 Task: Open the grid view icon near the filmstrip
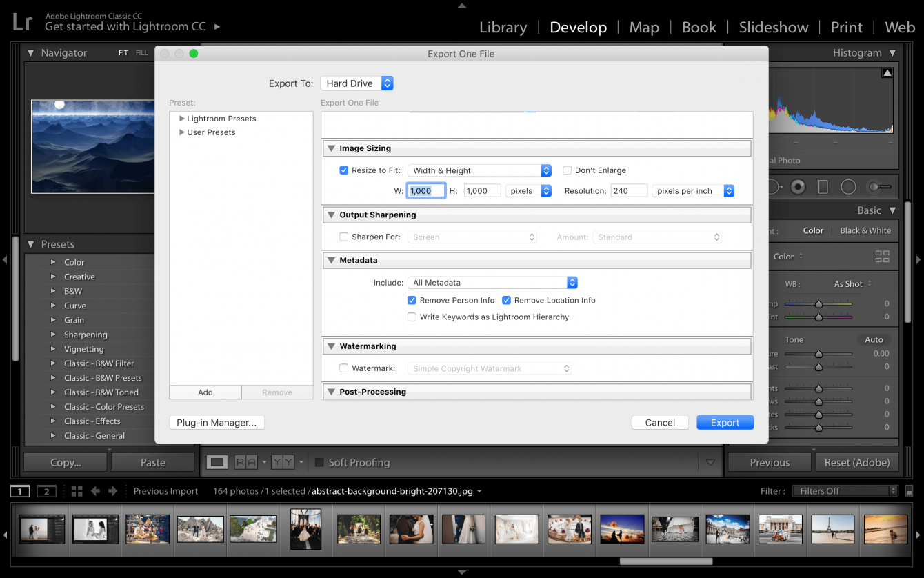tap(76, 490)
